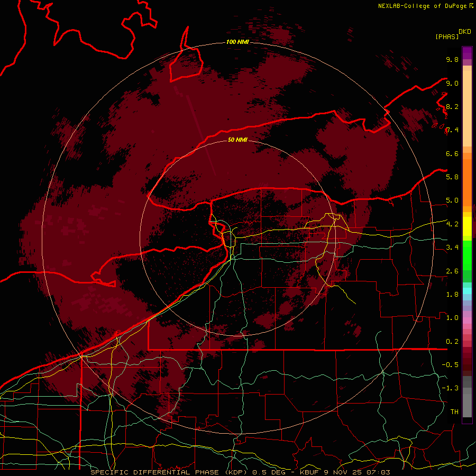This screenshot has height=476, width=476.
Task: Click the 1.0 color scale value
Action: (x=452, y=318)
